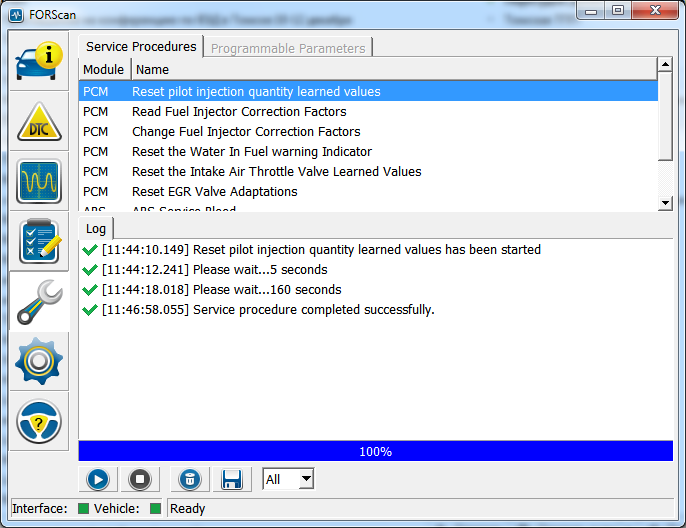
Task: Sort list by Name column header
Action: 152,70
